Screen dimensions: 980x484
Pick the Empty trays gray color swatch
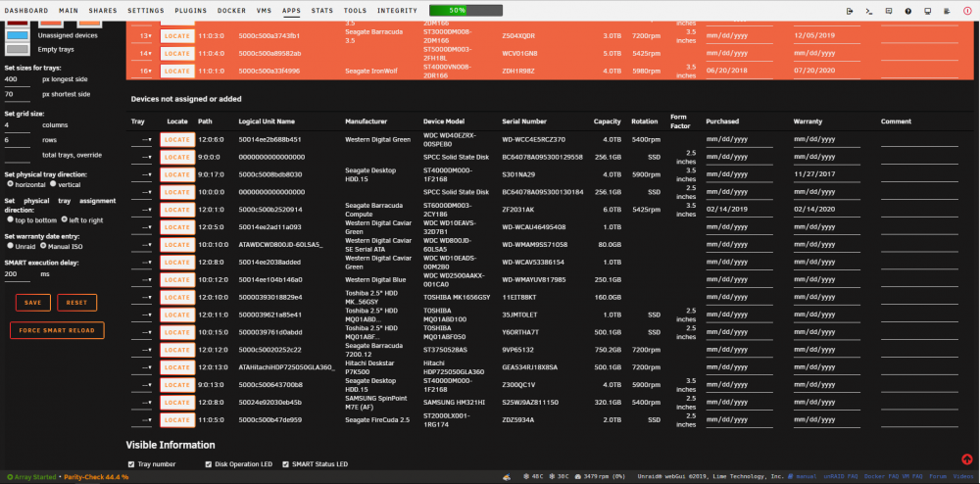click(17, 49)
